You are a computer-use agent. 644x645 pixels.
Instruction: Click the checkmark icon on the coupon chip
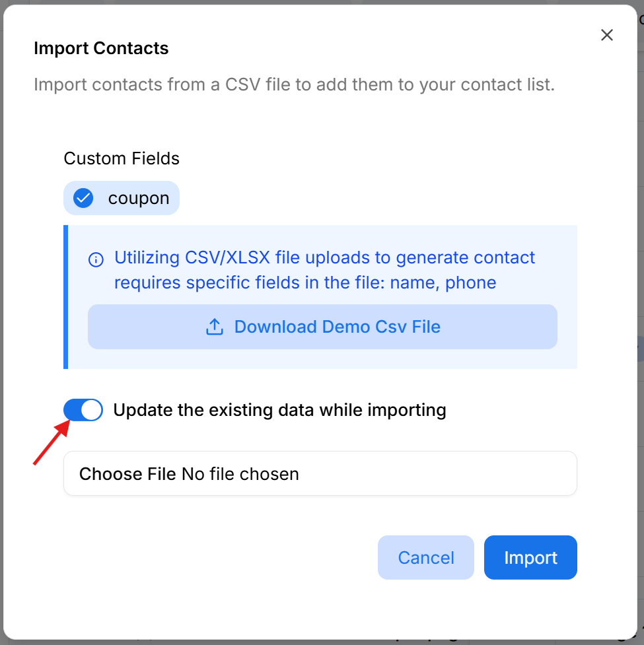point(82,197)
